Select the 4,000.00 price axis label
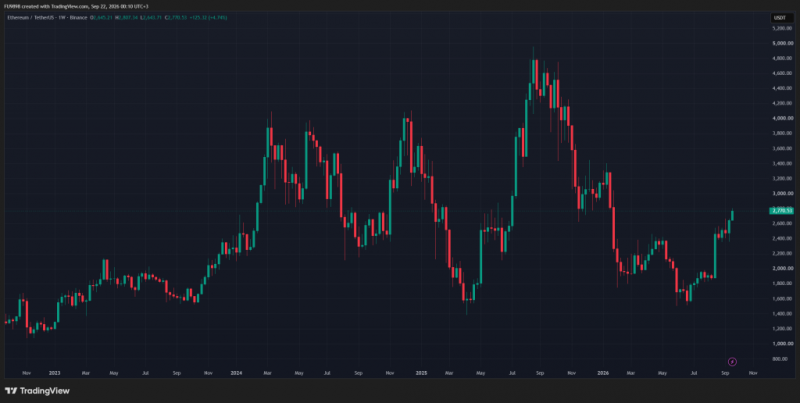Viewport: 800px width, 403px height. point(782,118)
